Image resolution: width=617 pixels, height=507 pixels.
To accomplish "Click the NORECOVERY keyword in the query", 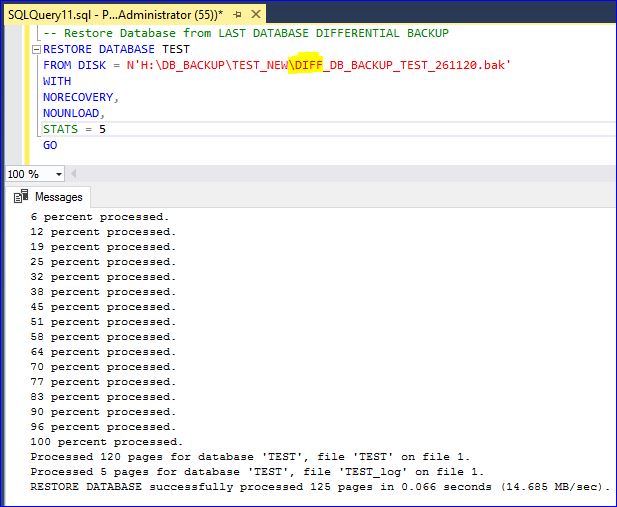I will [80, 97].
